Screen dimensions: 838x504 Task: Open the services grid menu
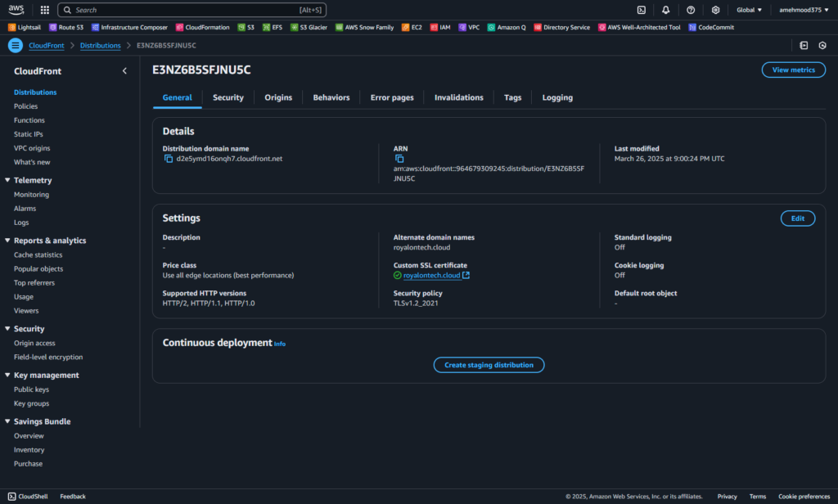click(x=45, y=10)
